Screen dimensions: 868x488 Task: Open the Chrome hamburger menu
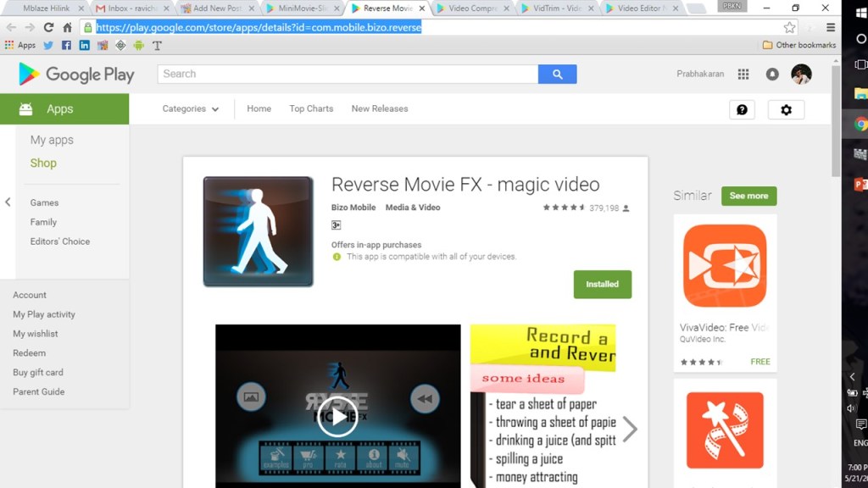click(831, 27)
